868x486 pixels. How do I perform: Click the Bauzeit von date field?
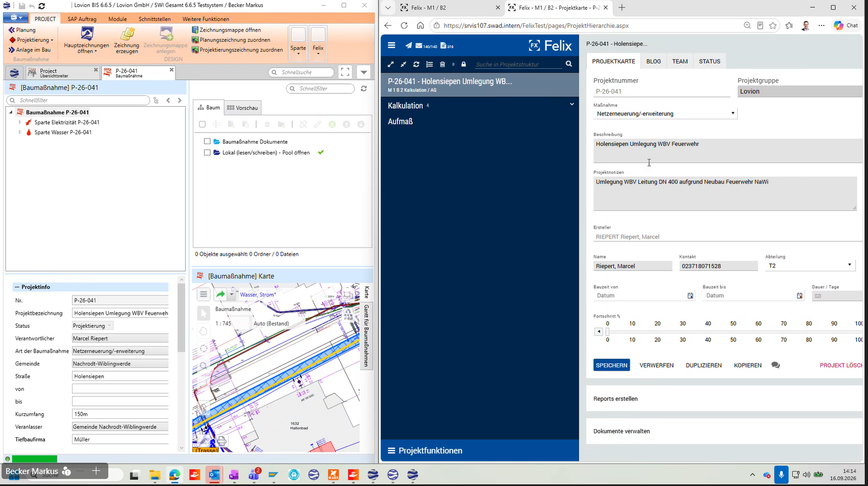(x=644, y=296)
